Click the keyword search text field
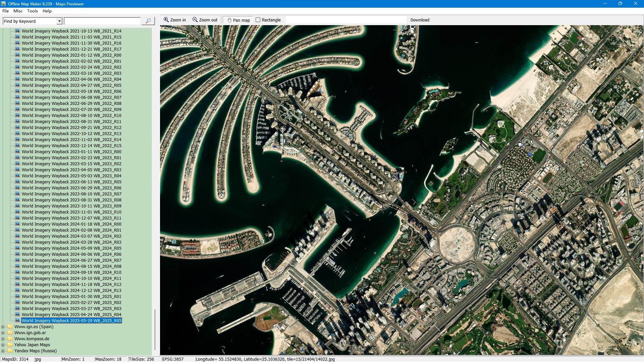The width and height of the screenshot is (644, 362). click(102, 21)
